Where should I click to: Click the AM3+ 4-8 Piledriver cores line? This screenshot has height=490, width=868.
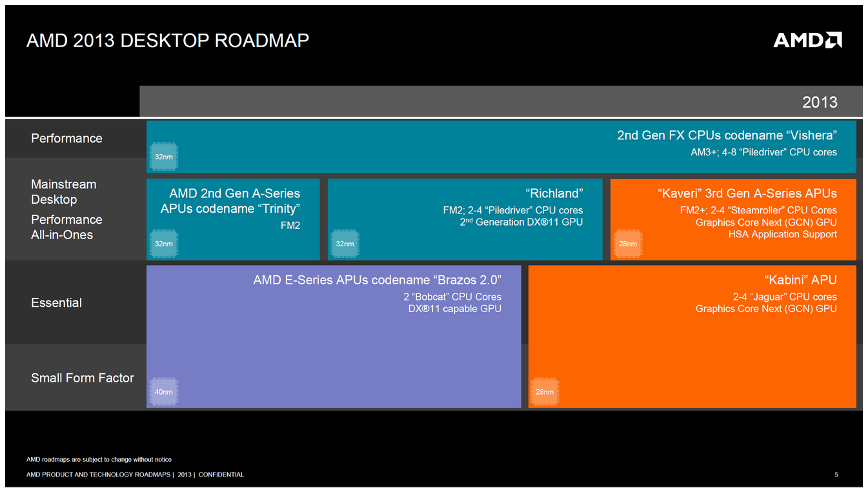click(x=763, y=152)
